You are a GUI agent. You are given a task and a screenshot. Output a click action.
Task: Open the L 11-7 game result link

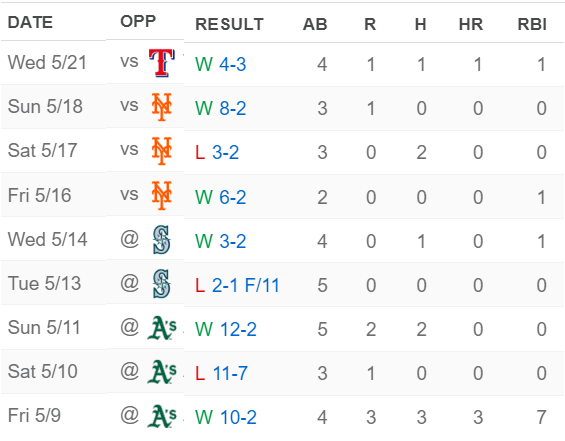click(x=221, y=374)
